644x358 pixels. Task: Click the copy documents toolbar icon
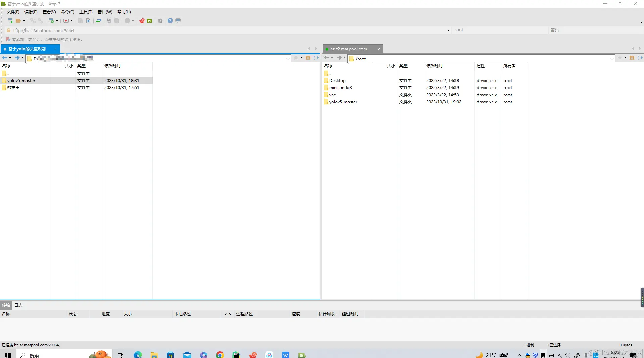pos(109,21)
